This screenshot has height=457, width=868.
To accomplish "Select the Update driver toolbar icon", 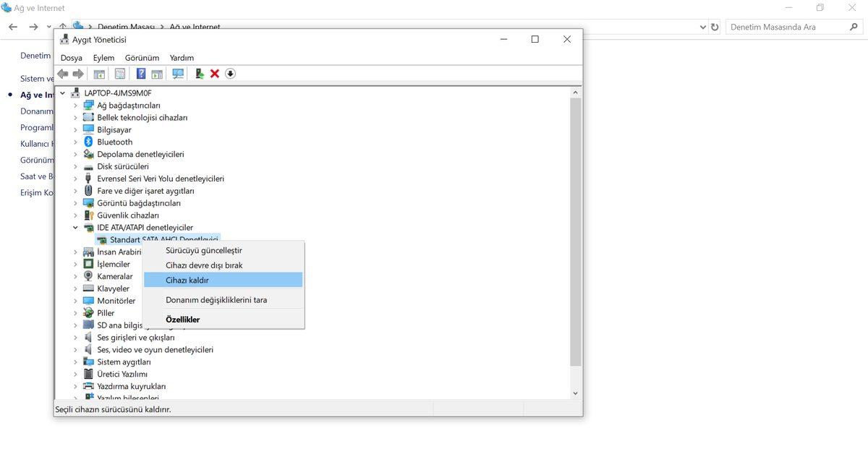I will (x=201, y=73).
